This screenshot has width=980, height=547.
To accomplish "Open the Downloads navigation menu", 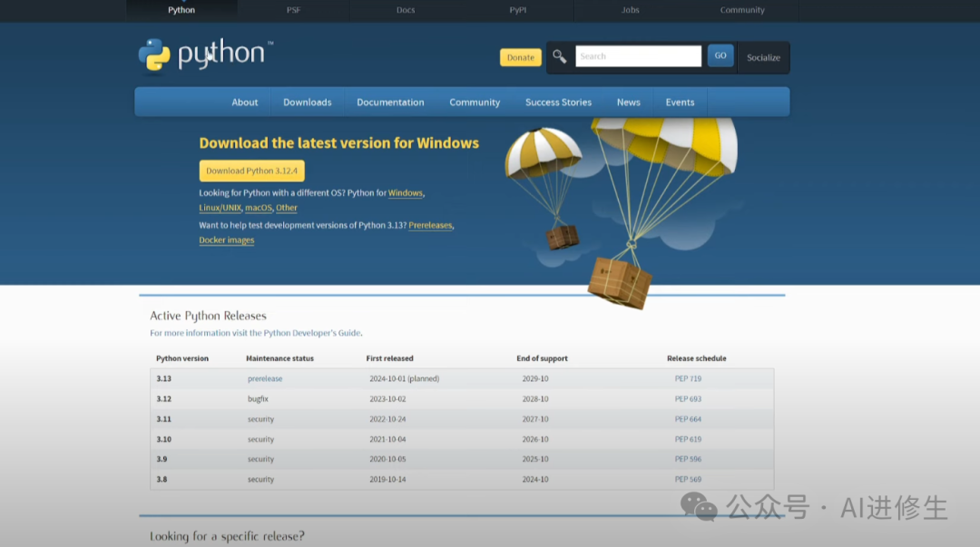I will coord(307,103).
